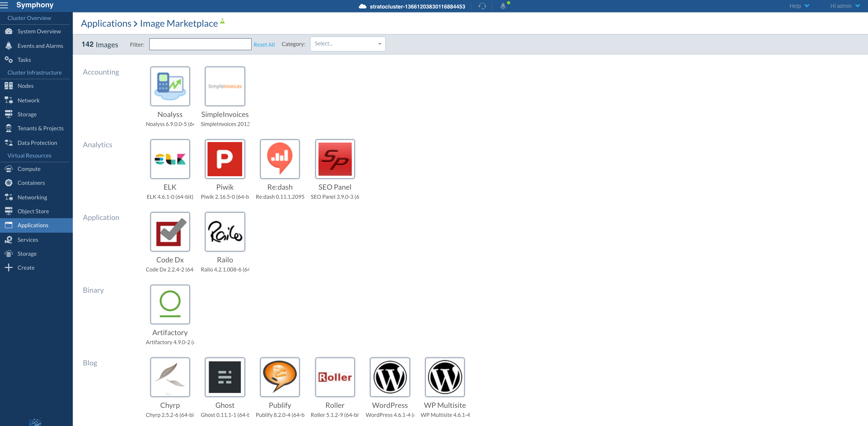This screenshot has width=868, height=426.
Task: Navigate to Object Store in the sidebar
Action: 33,211
